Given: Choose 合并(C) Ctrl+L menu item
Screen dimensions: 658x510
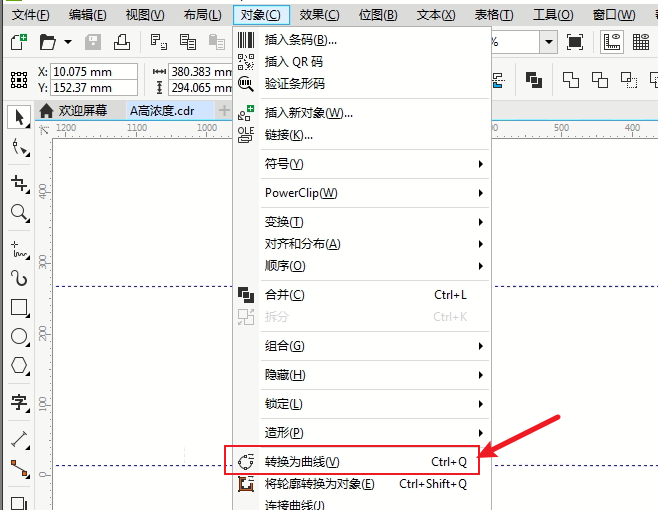Looking at the screenshot, I should (362, 295).
